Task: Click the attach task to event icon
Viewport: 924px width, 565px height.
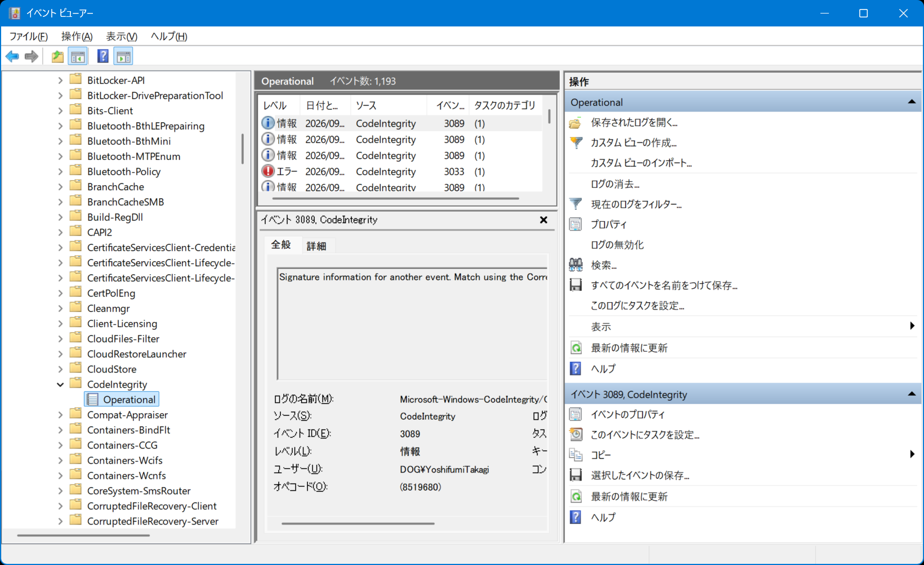Action: [575, 435]
